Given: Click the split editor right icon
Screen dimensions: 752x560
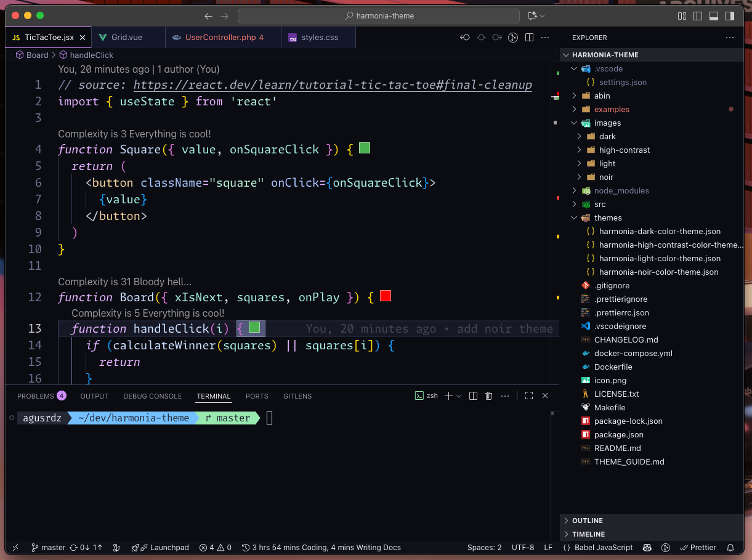Looking at the screenshot, I should [x=529, y=38].
